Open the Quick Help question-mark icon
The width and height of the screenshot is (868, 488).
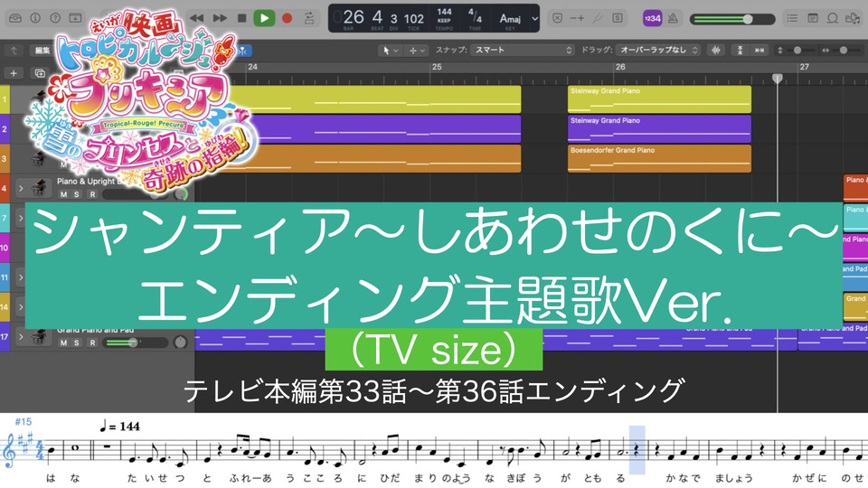click(55, 18)
